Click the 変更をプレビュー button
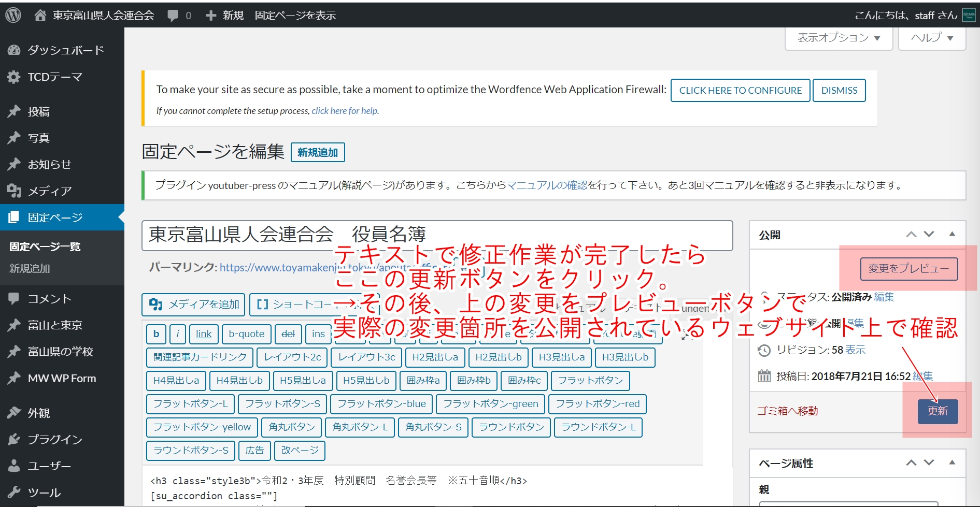 coord(908,269)
